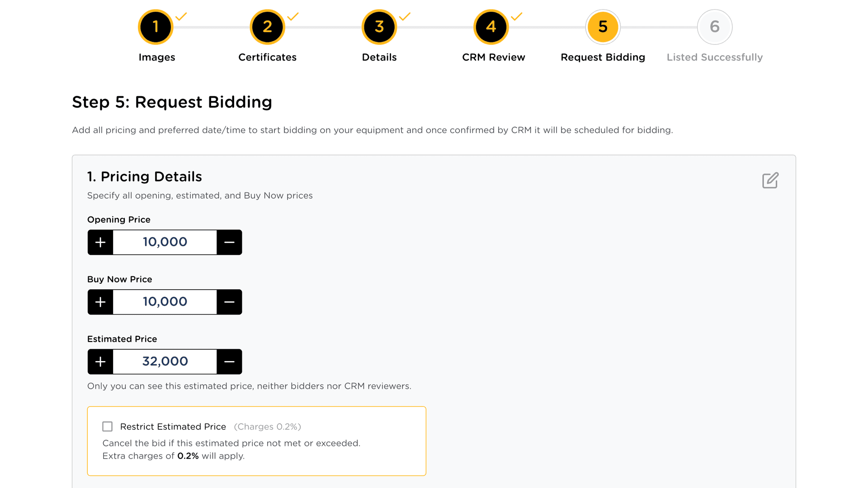Click the Opening Price value field
The height and width of the screenshot is (488, 868).
tap(165, 242)
